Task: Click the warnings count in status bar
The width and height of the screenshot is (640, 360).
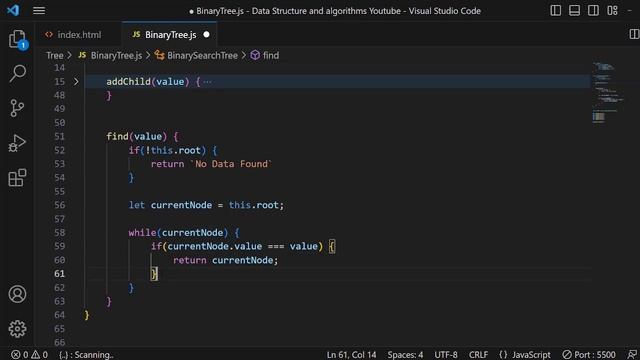Action: pos(40,355)
